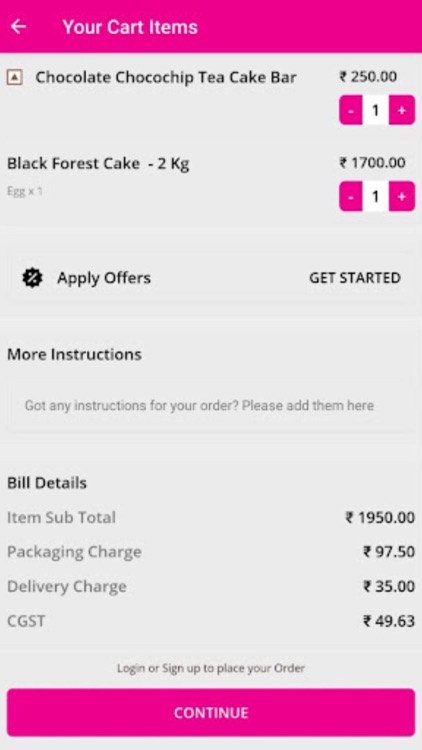The width and height of the screenshot is (422, 750).
Task: Tap the Bill Details heading
Action: coord(47,483)
